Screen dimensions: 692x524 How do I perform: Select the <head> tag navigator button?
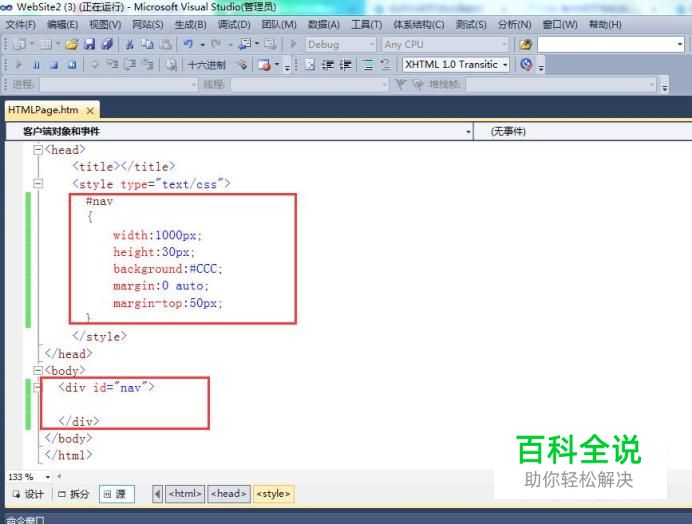(x=229, y=494)
